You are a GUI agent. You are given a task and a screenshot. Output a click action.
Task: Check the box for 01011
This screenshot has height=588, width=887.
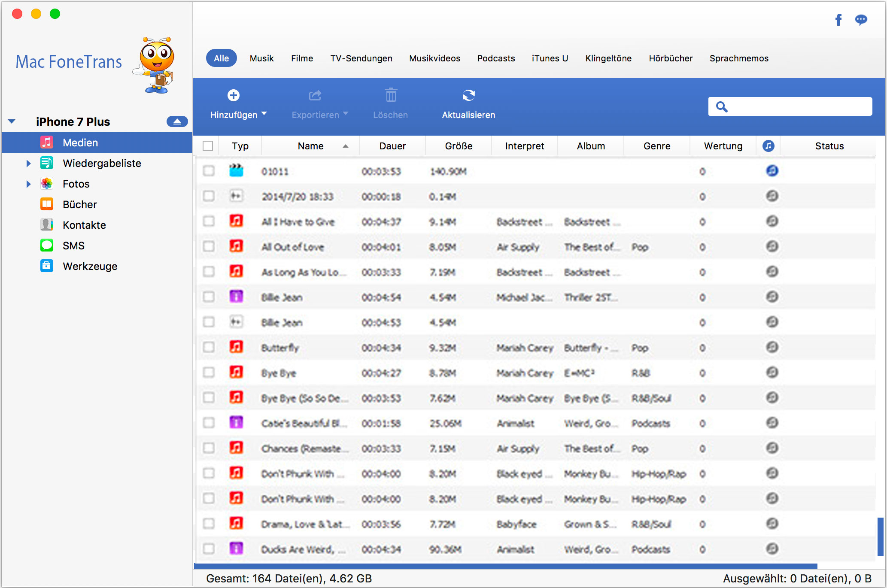[x=209, y=171]
